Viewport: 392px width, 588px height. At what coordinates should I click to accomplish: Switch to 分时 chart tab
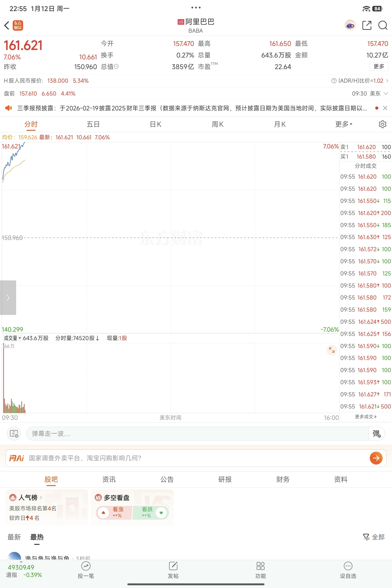click(x=31, y=124)
